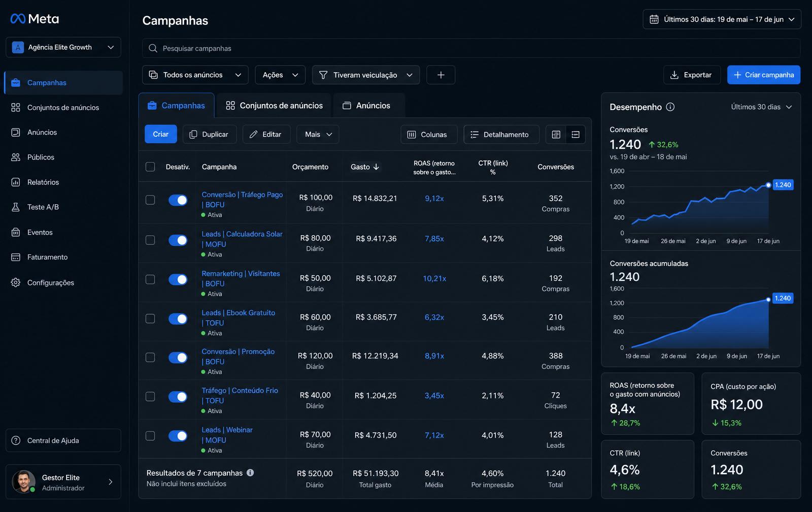Click the CPA R$ 12,00 summary card

point(751,404)
